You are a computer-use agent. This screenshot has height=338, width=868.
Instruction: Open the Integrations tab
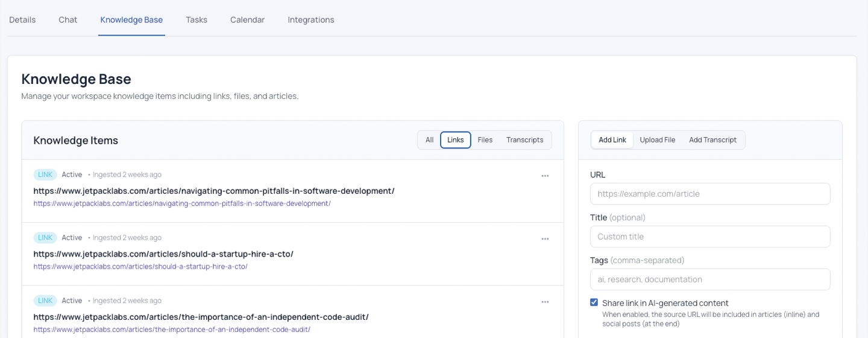click(311, 19)
